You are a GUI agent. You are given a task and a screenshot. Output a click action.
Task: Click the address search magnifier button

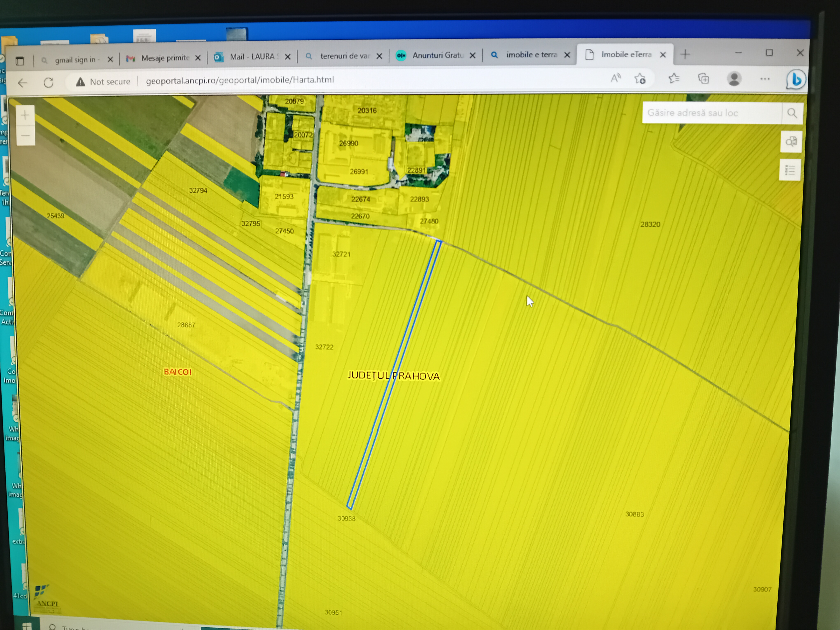tap(792, 113)
